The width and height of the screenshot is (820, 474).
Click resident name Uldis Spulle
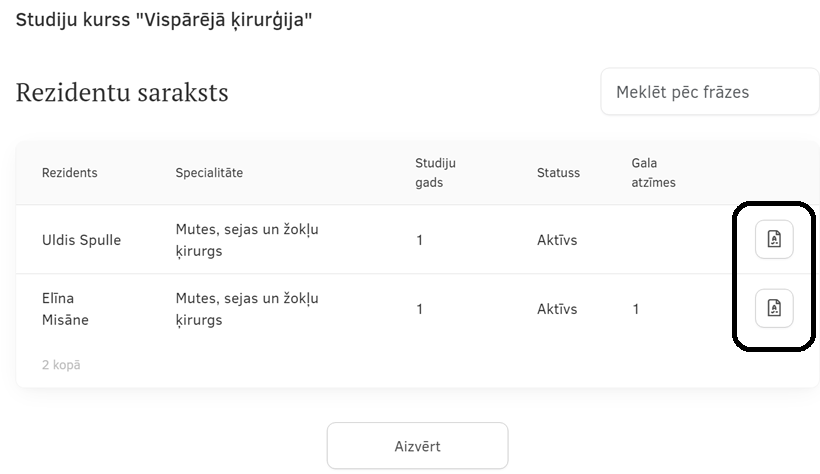pyautogui.click(x=81, y=240)
